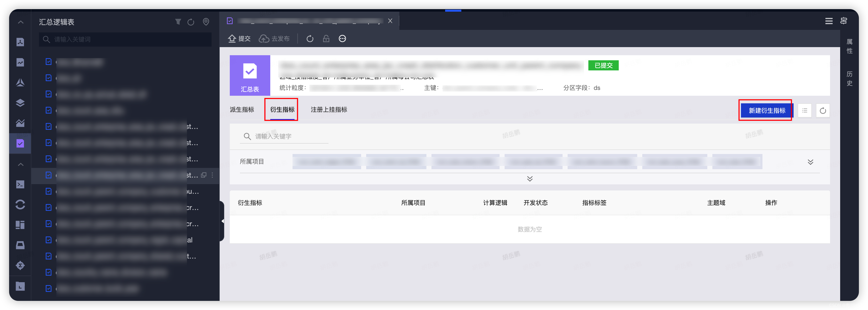This screenshot has height=310, width=868.
Task: Click the filter icon in 汇总逻辑表 panel
Action: (178, 22)
